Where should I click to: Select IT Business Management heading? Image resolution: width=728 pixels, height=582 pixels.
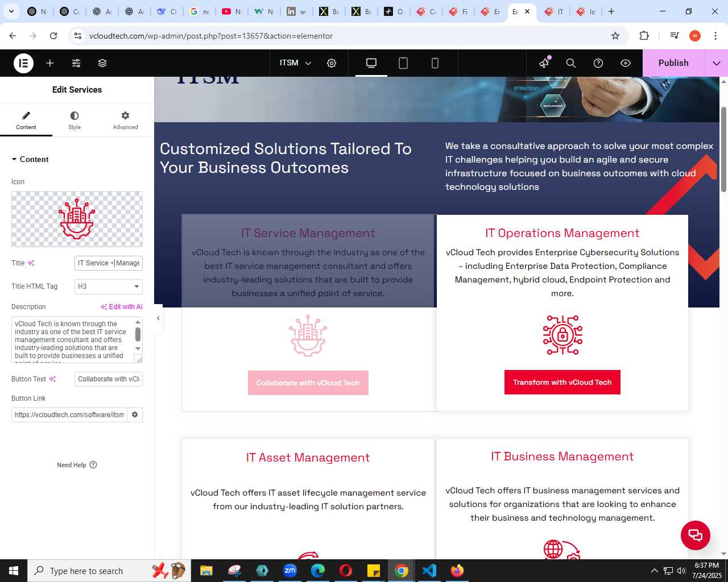[562, 456]
